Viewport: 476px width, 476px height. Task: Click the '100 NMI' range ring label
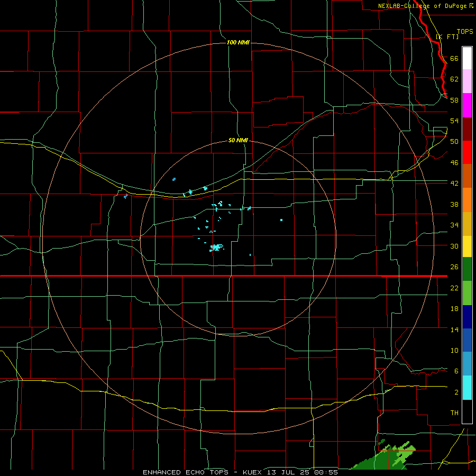(238, 42)
